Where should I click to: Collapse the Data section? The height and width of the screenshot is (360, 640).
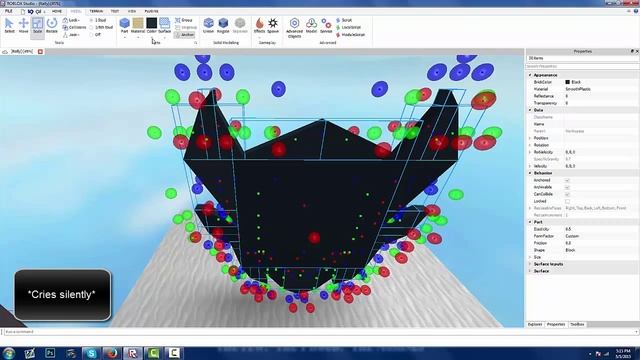point(530,110)
